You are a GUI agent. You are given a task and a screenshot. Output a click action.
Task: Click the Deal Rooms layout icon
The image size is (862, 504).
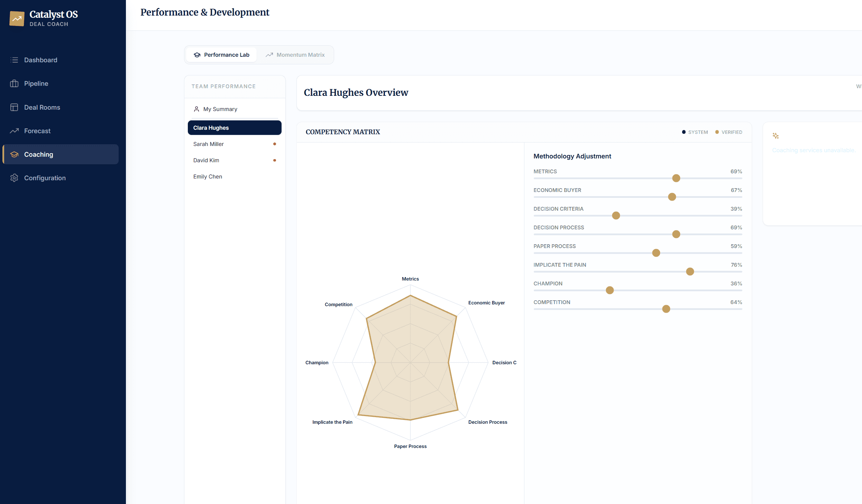pyautogui.click(x=14, y=107)
